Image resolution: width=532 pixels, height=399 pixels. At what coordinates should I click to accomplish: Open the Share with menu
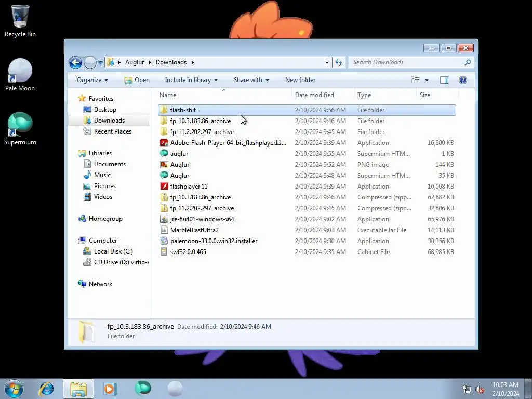(251, 80)
